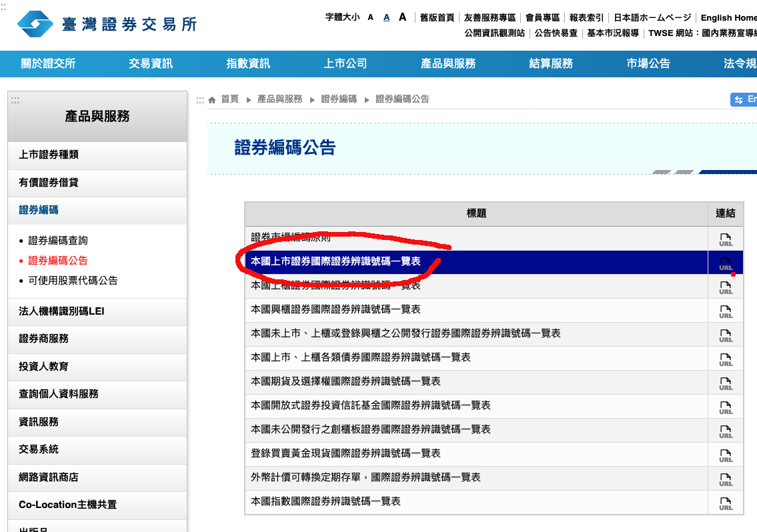Open the 上市公司 main menu
757x532 pixels.
click(x=345, y=64)
